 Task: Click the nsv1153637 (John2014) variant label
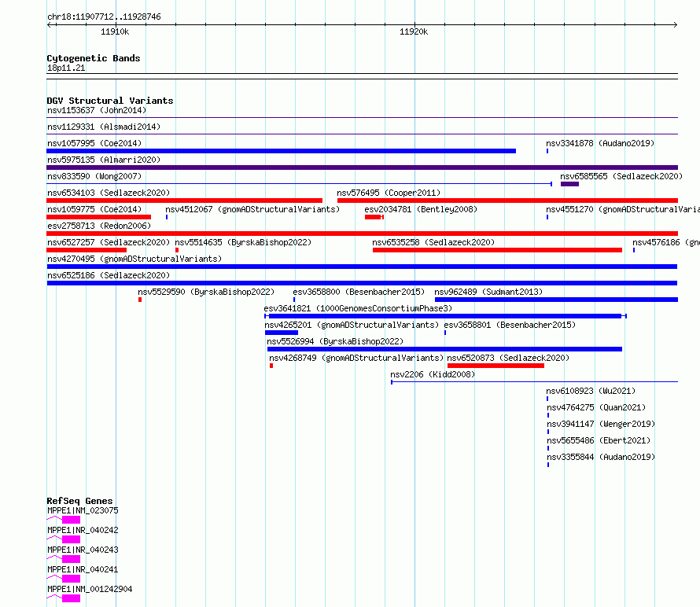tap(97, 110)
